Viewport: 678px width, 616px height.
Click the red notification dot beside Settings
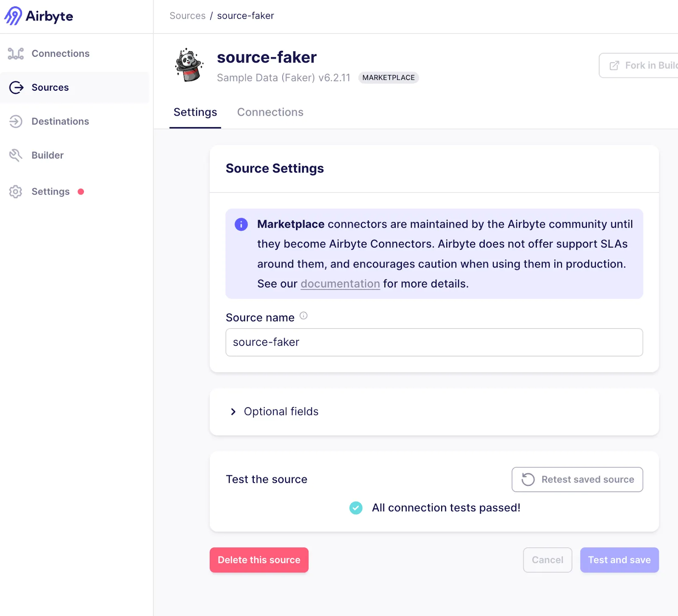click(x=81, y=192)
